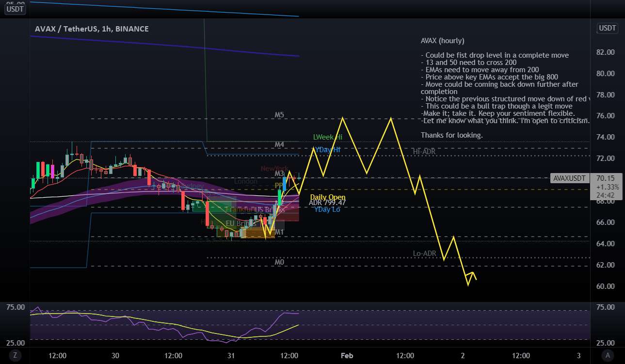Click the AVAX (hourly) note heading
625x364 pixels.
[442, 41]
